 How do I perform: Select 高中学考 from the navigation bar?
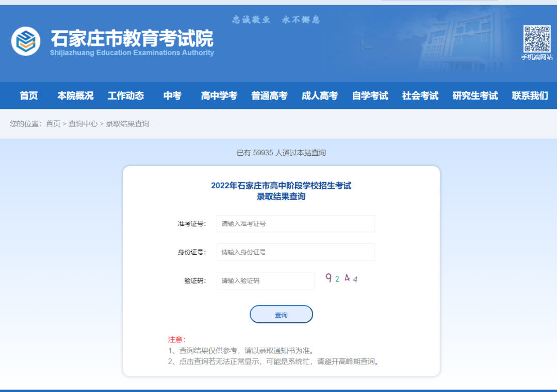tap(219, 95)
